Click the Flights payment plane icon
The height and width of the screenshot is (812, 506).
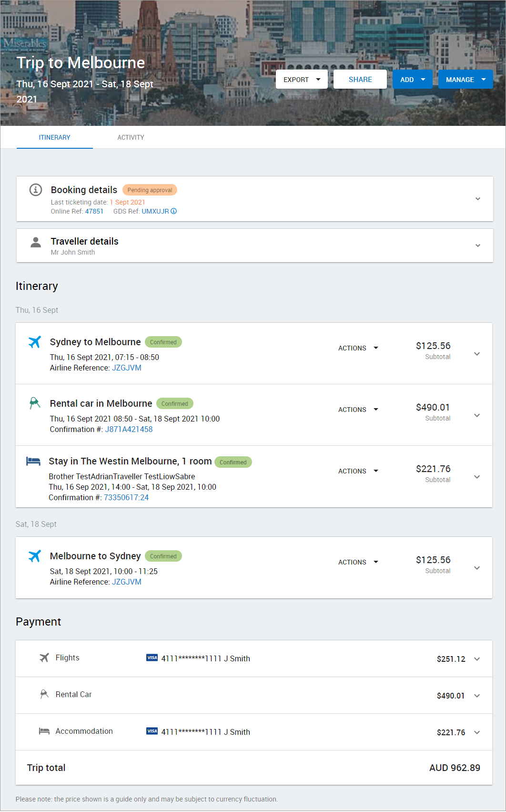coord(44,658)
